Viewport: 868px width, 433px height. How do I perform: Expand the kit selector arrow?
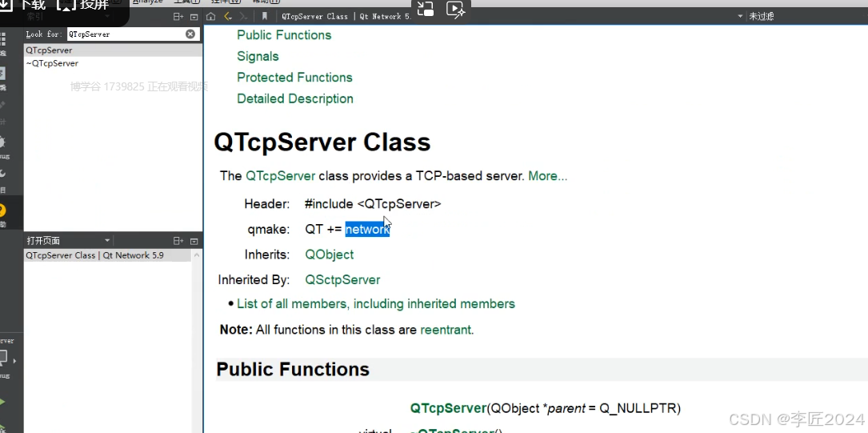point(14,360)
